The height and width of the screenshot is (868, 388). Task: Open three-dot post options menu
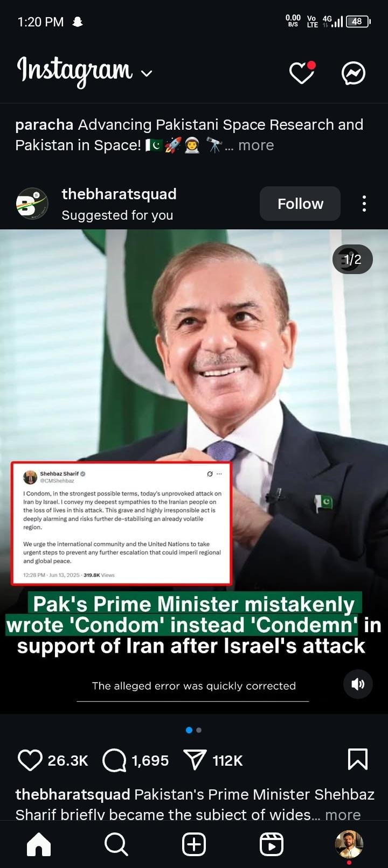coord(364,204)
